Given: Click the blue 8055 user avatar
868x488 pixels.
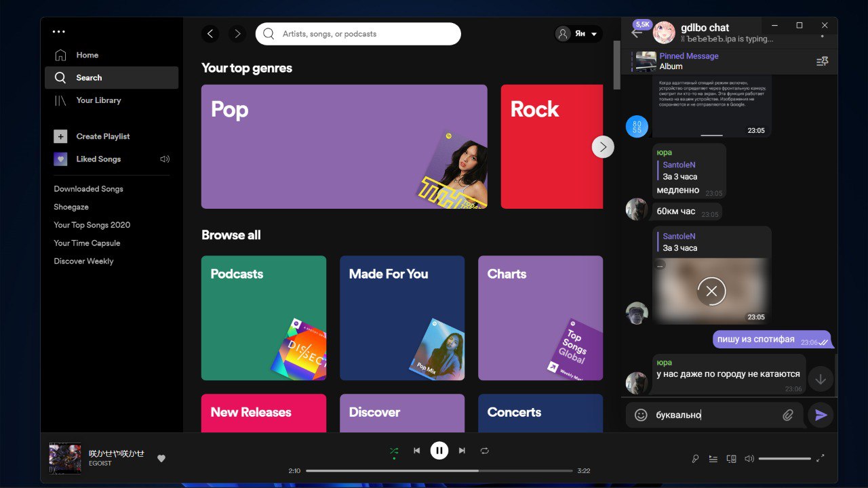Looking at the screenshot, I should pos(637,126).
